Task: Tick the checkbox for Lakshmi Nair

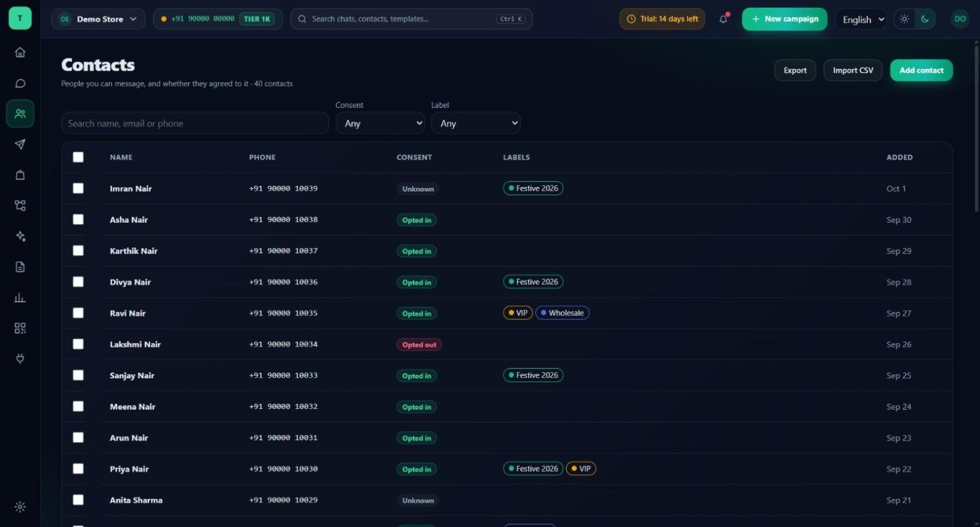Action: [x=78, y=344]
